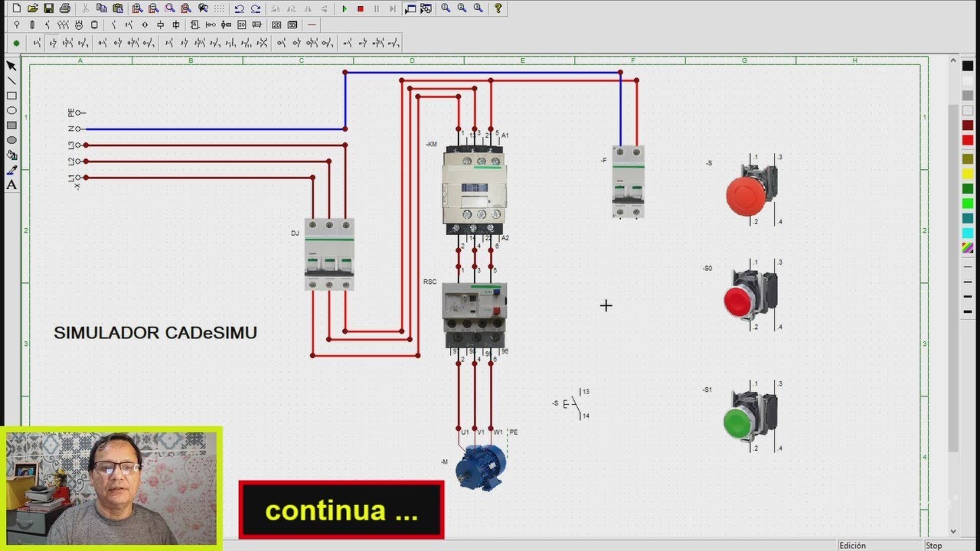Viewport: 980px width, 551px height.
Task: Select the green S1 start pushbutton
Action: click(x=750, y=416)
